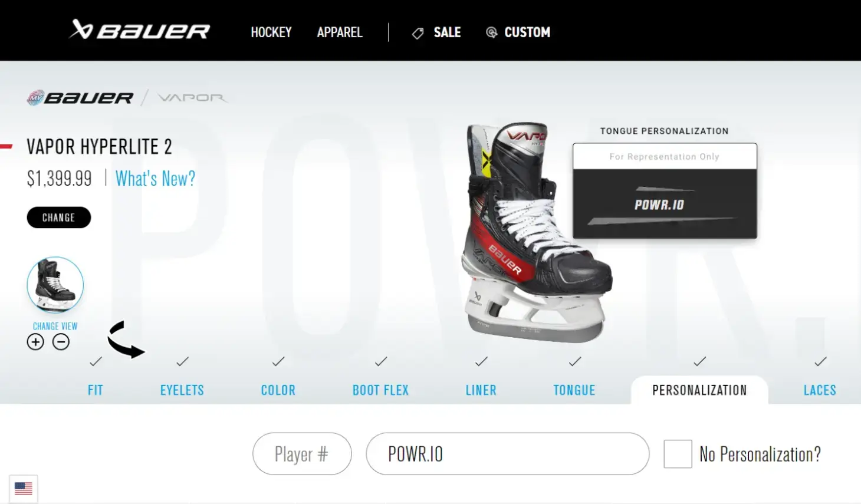Zoom out with the minus icon
This screenshot has height=504, width=861.
pyautogui.click(x=61, y=342)
